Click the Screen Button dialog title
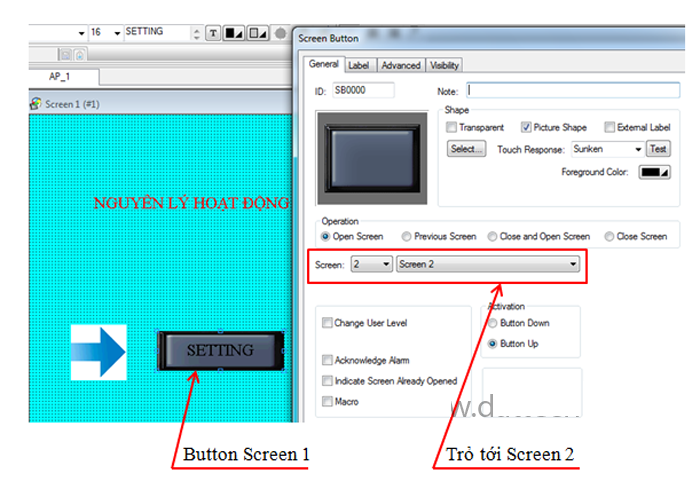Image resolution: width=700 pixels, height=497 pixels. pyautogui.click(x=328, y=39)
